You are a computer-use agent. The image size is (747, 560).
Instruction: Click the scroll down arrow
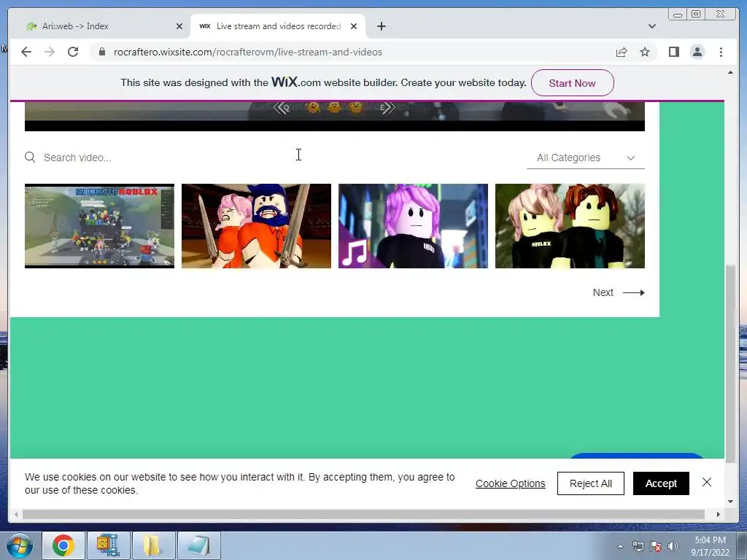[730, 502]
